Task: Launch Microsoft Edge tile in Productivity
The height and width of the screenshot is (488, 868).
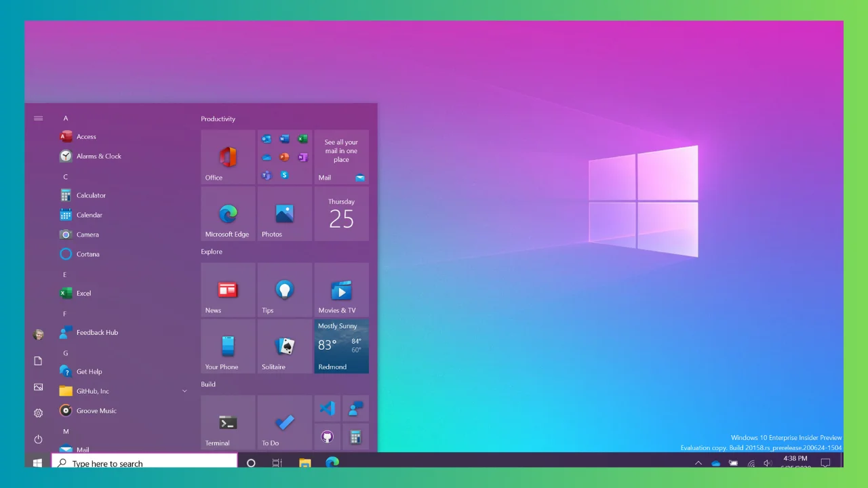Action: pos(228,213)
